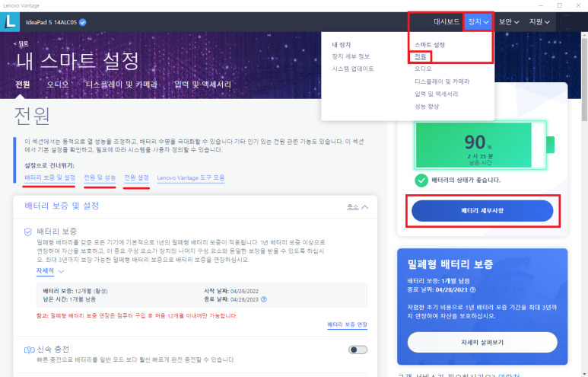This screenshot has width=588, height=377.
Task: Open the 장치 dropdown menu
Action: click(478, 22)
